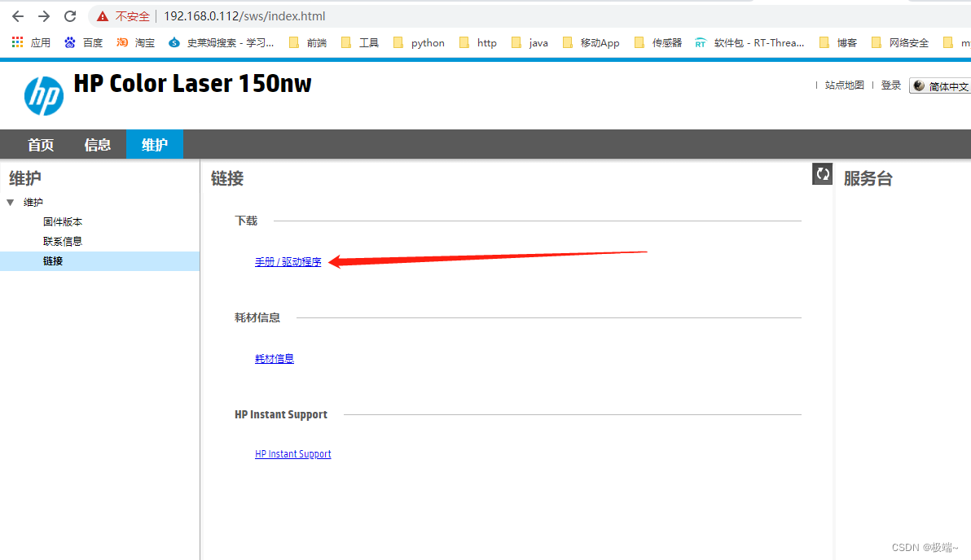Screen dimensions: 971x560
Task: Select 链接 in the sidebar
Action: tap(99, 261)
